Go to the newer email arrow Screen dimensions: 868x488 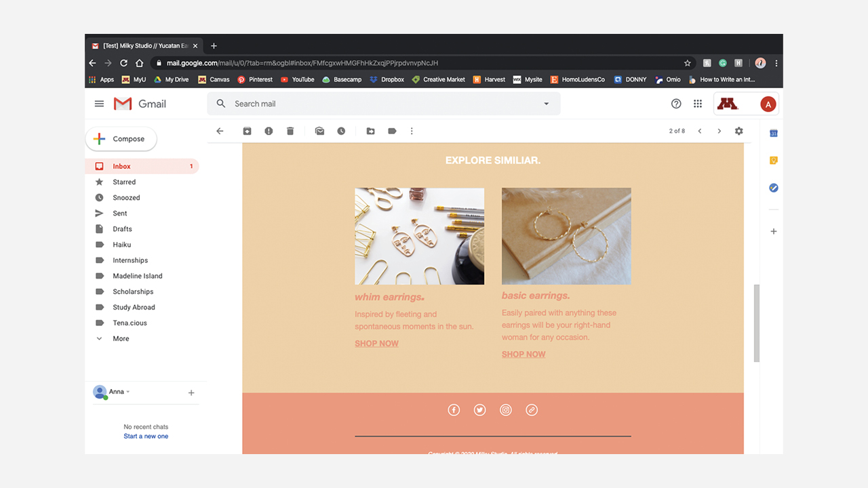(700, 131)
